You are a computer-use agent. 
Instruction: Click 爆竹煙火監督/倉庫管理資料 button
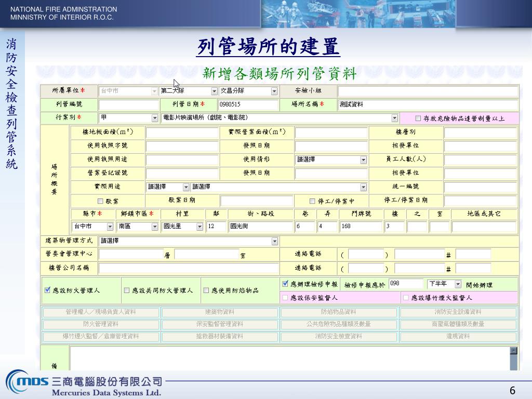tap(101, 336)
